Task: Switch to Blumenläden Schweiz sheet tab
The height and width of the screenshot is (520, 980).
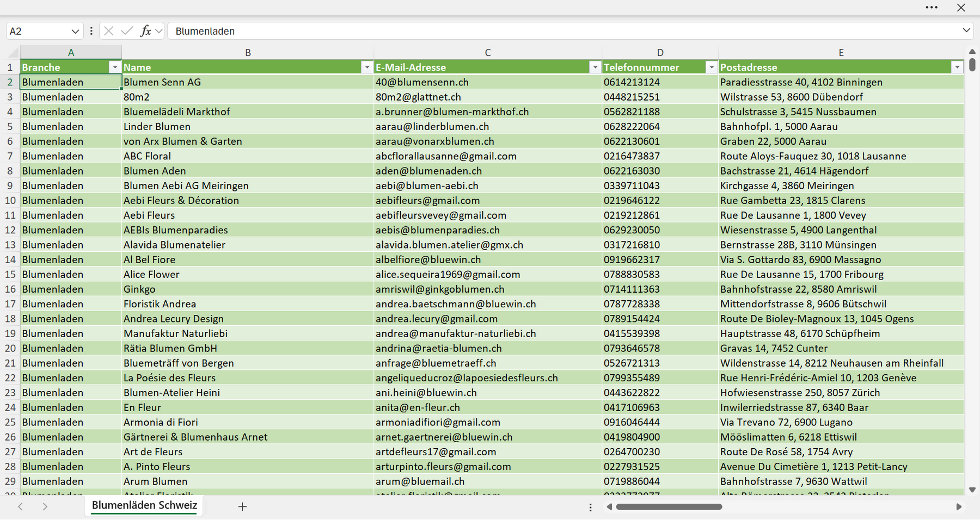Action: click(x=144, y=505)
